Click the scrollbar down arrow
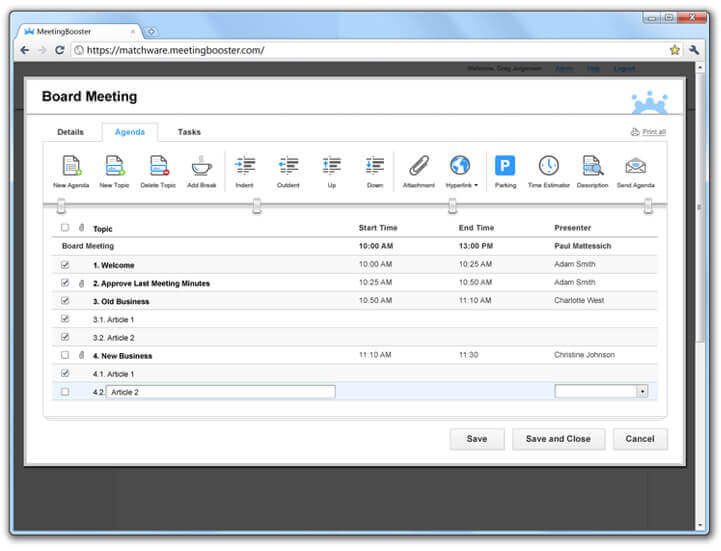The height and width of the screenshot is (551, 721). point(700,525)
